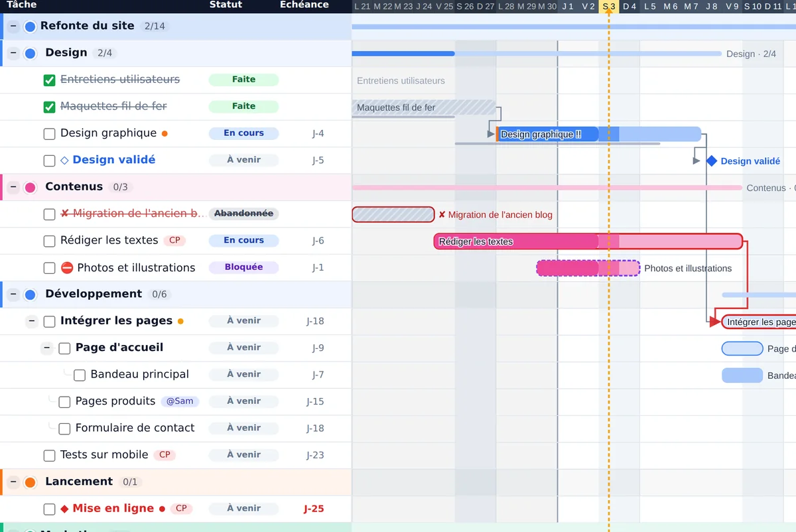796x532 pixels.
Task: Click J-25 due date of Mise en ligne
Action: click(x=314, y=509)
